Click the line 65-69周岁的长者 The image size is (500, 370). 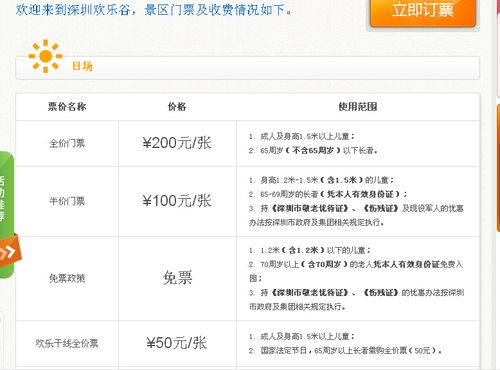point(328,194)
